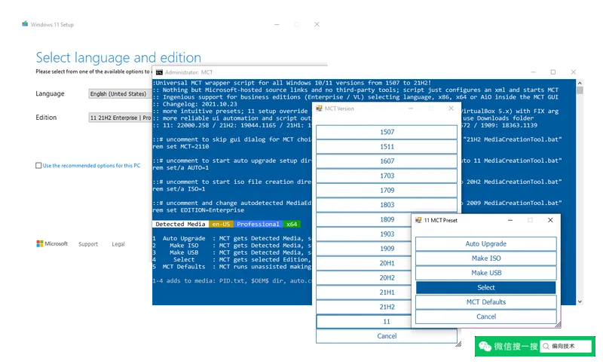Open the Language dropdown in Windows 11 Setup

click(120, 93)
